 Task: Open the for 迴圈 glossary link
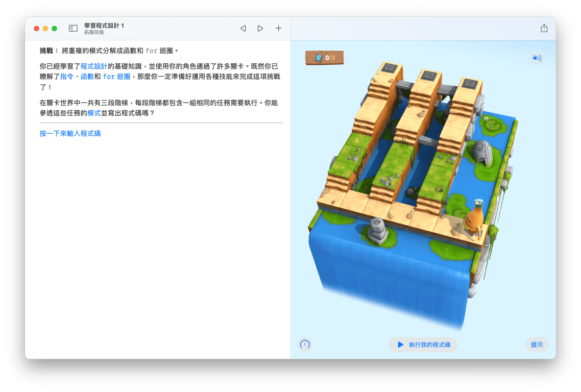tap(116, 77)
